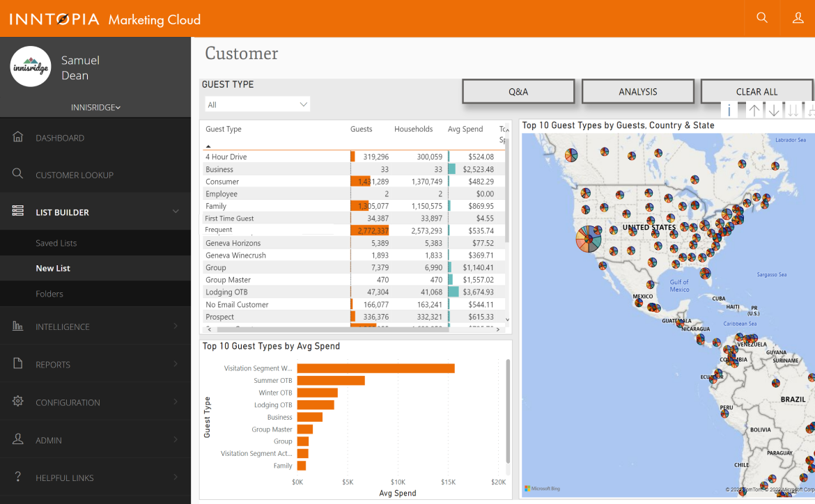Open the Guest Type dropdown showing All
The width and height of the screenshot is (815, 504).
[257, 104]
